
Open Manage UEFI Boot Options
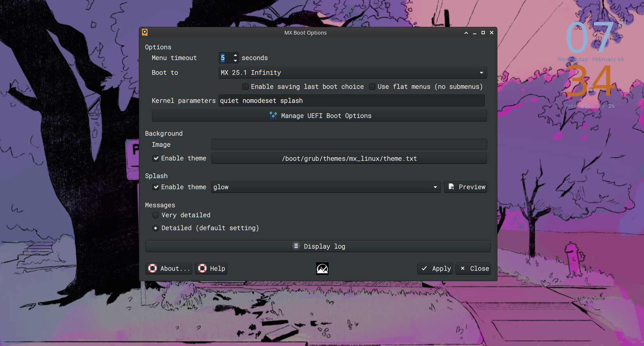(x=319, y=116)
